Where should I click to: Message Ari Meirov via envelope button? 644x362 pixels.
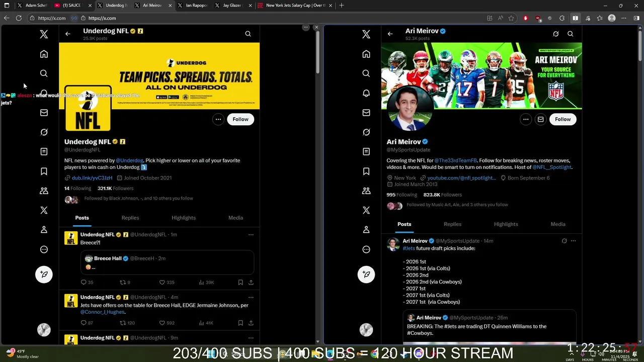click(540, 119)
